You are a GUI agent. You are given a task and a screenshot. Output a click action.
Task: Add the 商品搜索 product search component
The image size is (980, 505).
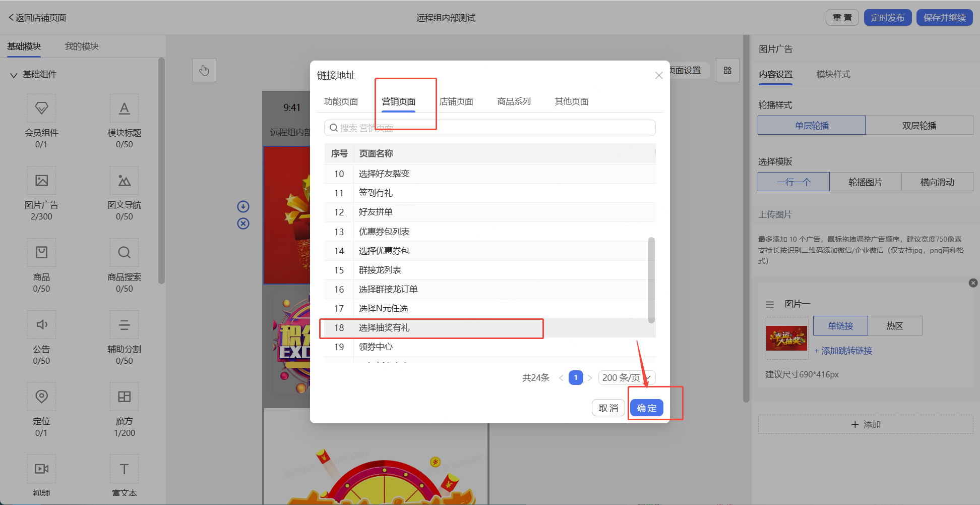(x=124, y=252)
